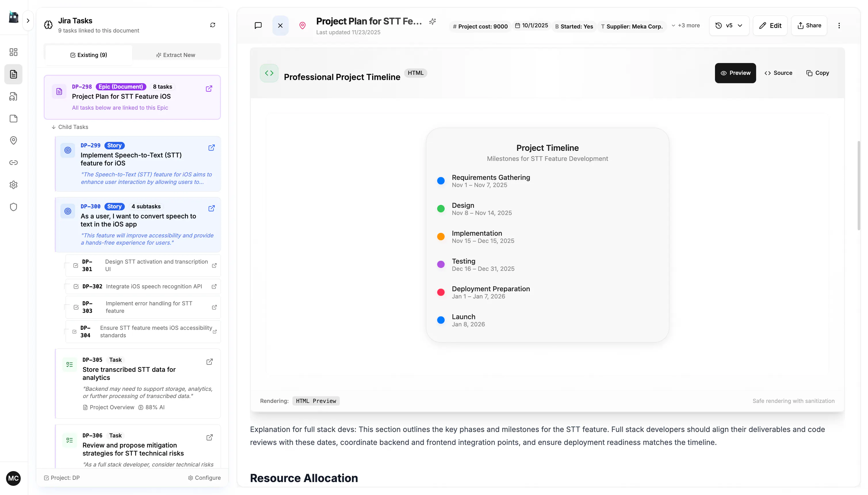Click the Project cost: 9000 tag
The image size is (868, 495).
[480, 26]
